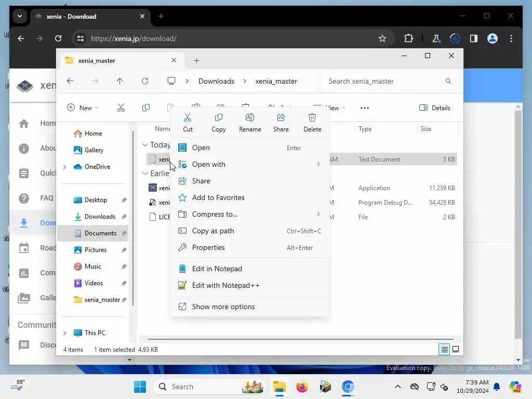Select Gallery in the navigation pane
Image resolution: width=532 pixels, height=399 pixels.
(x=88, y=150)
